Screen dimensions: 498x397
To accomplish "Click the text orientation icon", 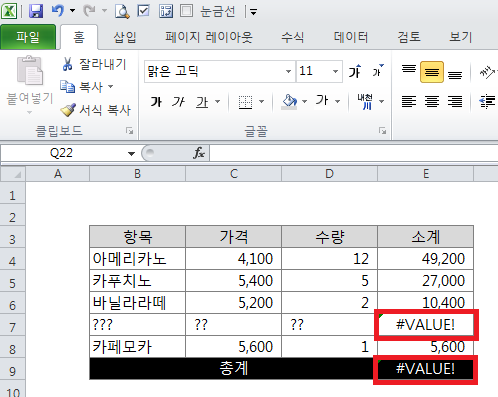I will coord(487,71).
